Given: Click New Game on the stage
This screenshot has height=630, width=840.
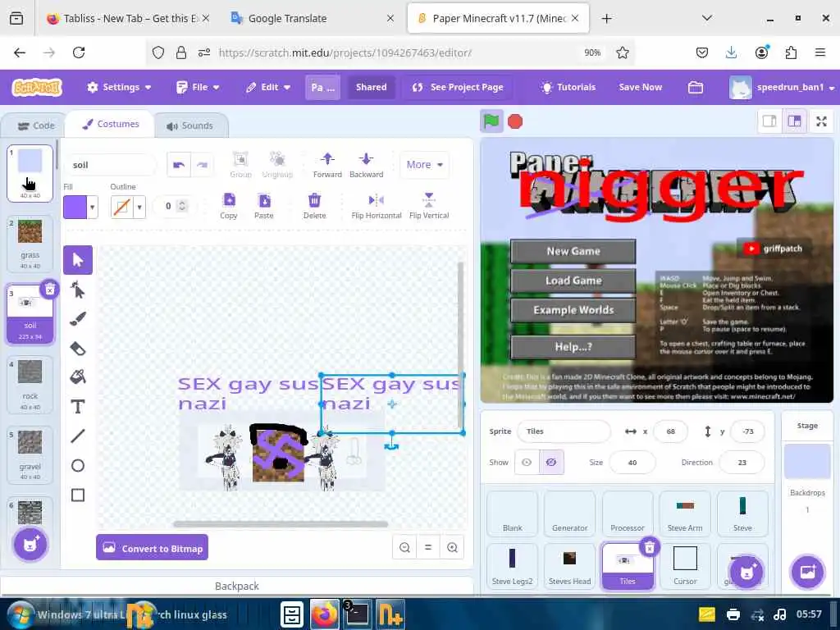Looking at the screenshot, I should tap(573, 251).
